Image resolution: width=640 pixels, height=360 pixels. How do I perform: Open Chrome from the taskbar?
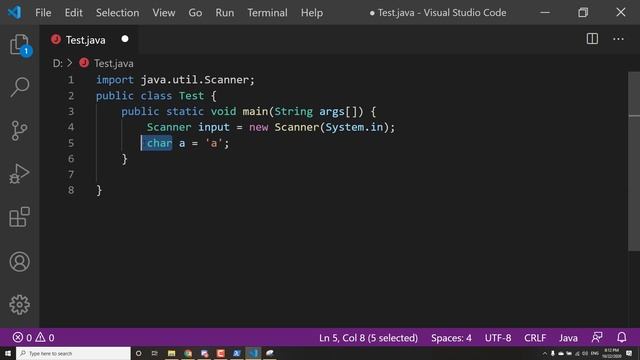(188, 353)
